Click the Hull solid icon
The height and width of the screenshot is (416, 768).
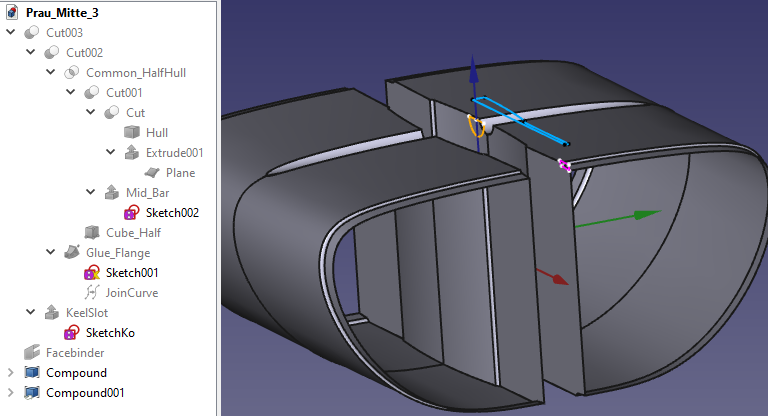click(x=131, y=133)
